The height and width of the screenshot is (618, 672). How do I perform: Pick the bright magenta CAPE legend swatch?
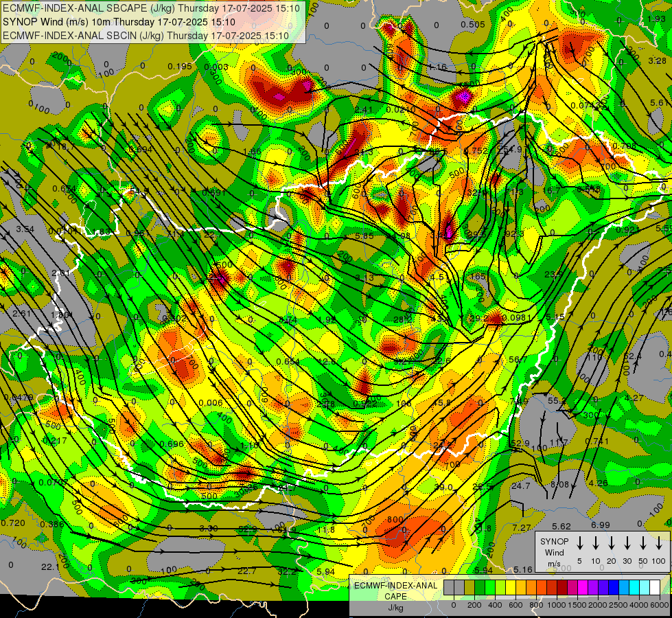[583, 588]
